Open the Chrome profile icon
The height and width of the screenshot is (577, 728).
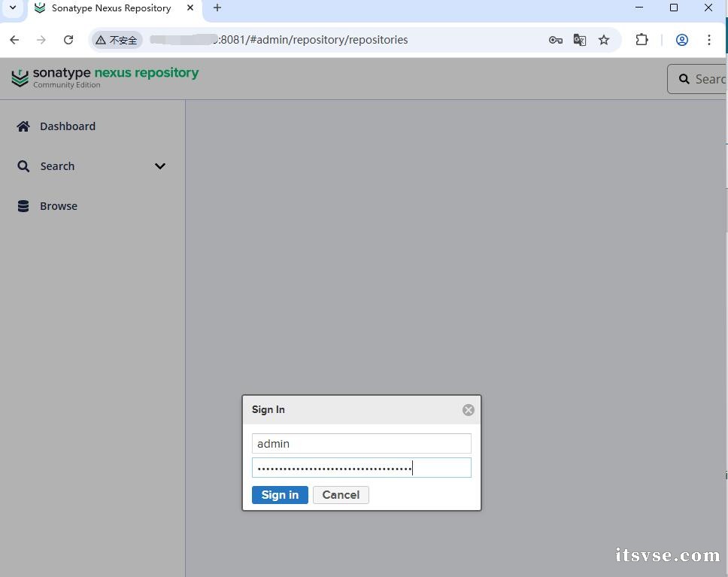(681, 40)
